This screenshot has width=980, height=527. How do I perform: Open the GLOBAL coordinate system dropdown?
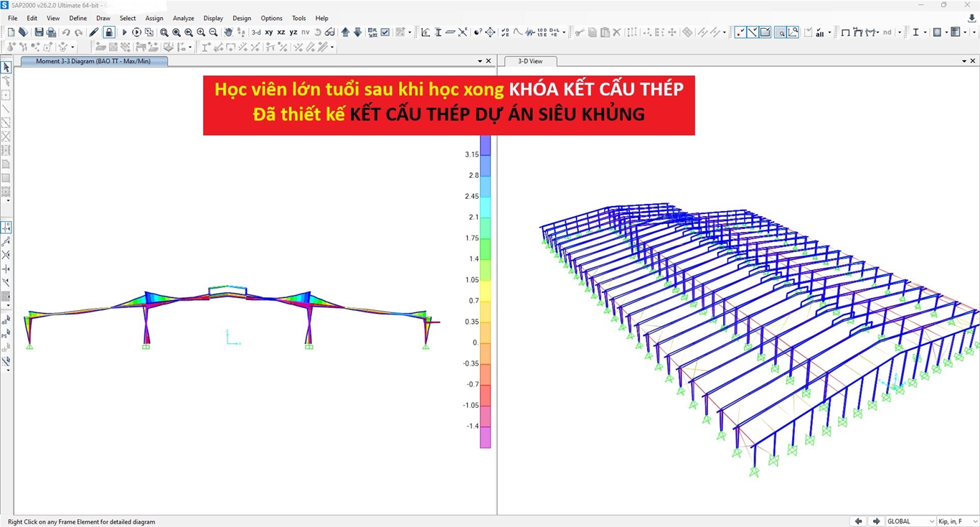point(911,521)
